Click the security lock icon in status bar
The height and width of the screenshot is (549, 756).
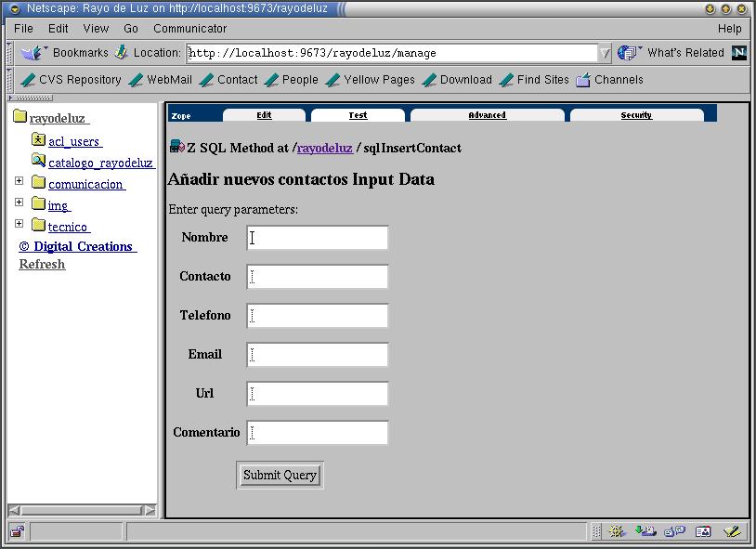click(x=18, y=531)
